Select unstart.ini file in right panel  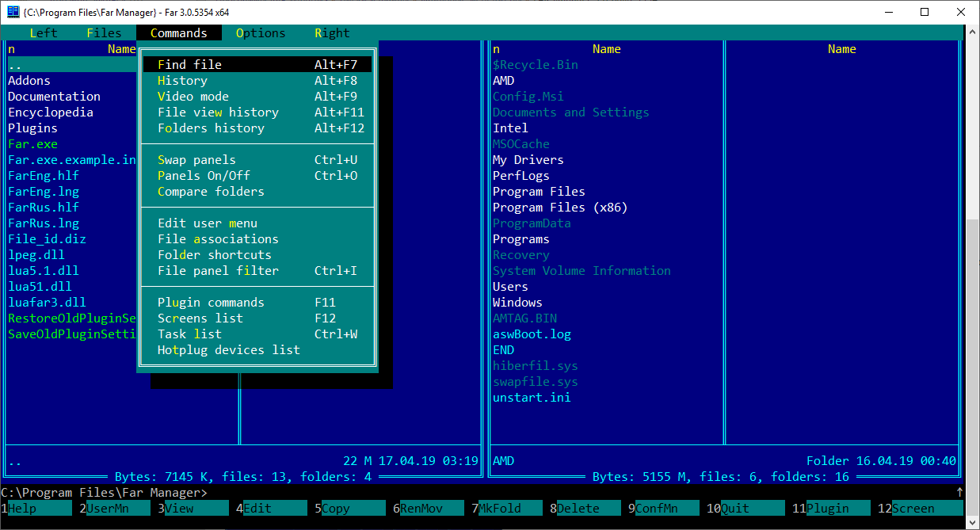(532, 398)
